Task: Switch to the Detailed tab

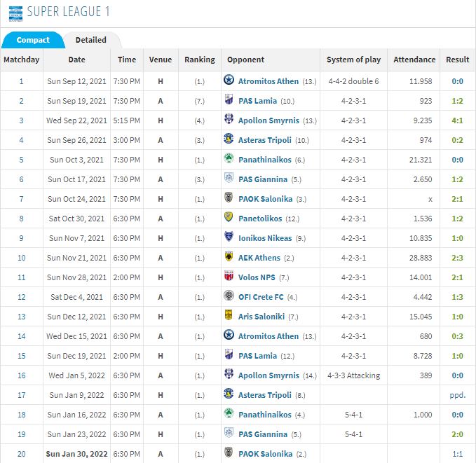Action: point(90,40)
